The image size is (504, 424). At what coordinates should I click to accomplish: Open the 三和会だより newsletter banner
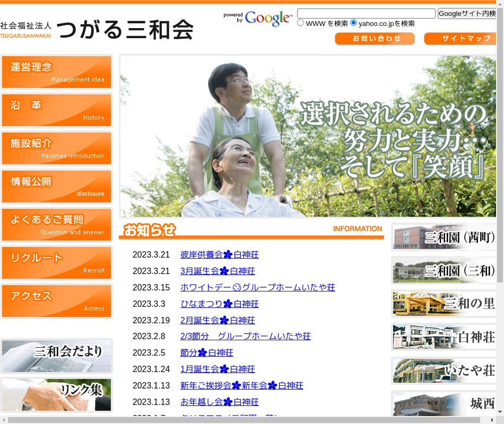[56, 356]
